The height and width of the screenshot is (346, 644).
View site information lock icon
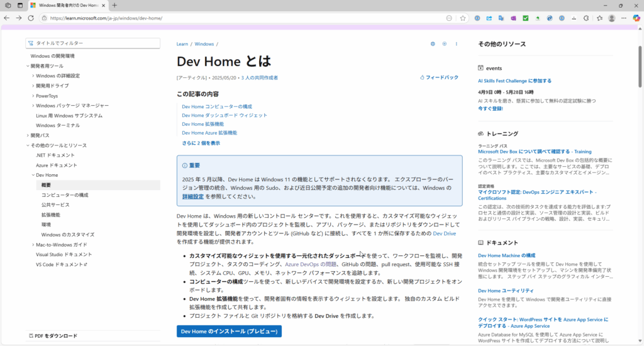[45, 18]
